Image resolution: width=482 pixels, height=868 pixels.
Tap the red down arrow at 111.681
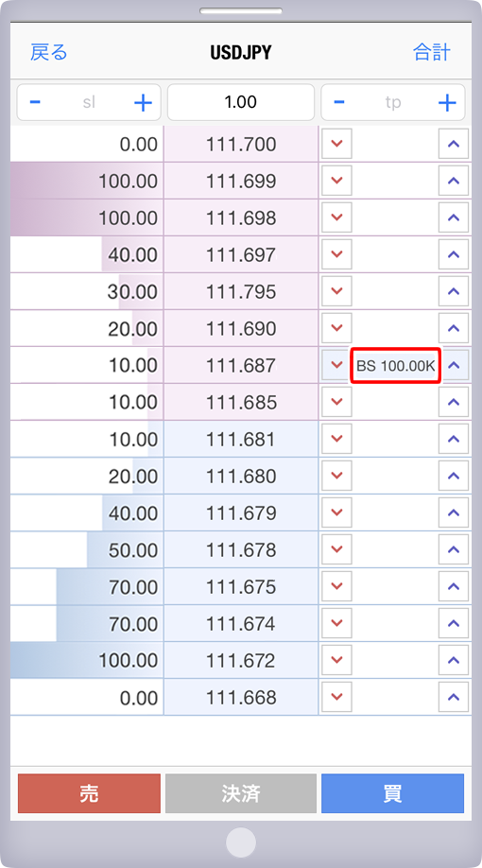336,439
